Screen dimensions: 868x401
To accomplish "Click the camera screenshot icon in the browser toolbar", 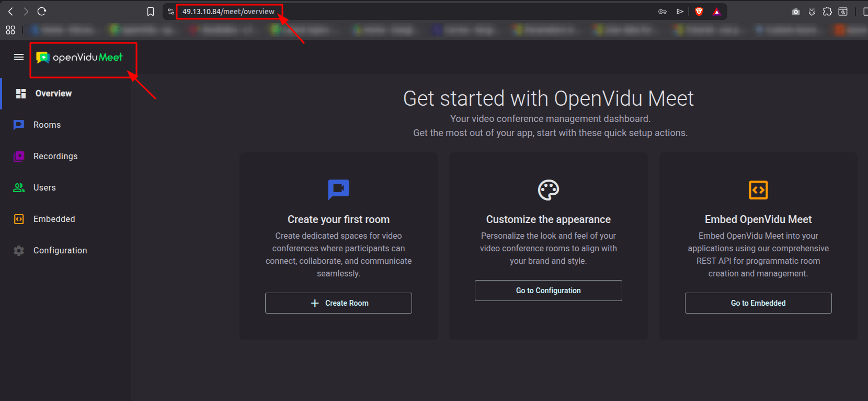I will coord(796,12).
